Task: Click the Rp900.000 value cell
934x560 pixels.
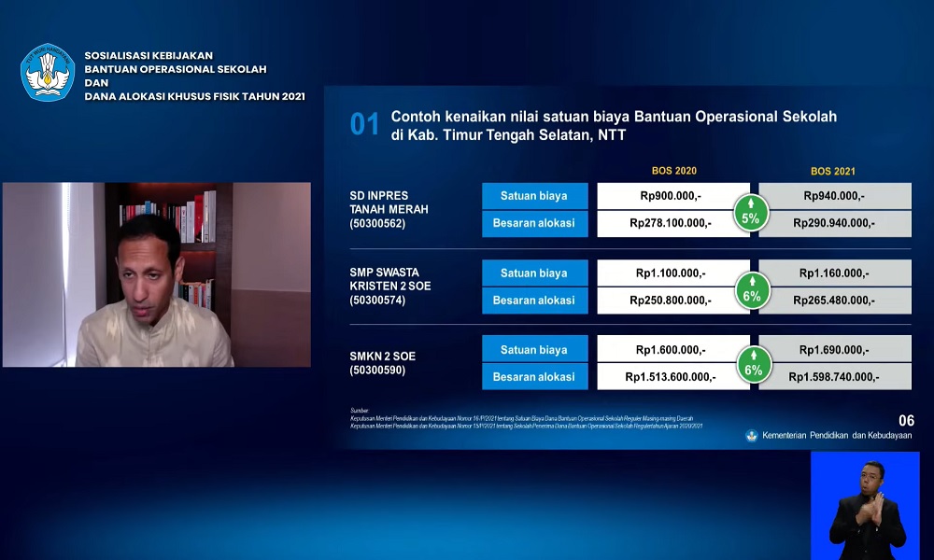Action: point(672,196)
